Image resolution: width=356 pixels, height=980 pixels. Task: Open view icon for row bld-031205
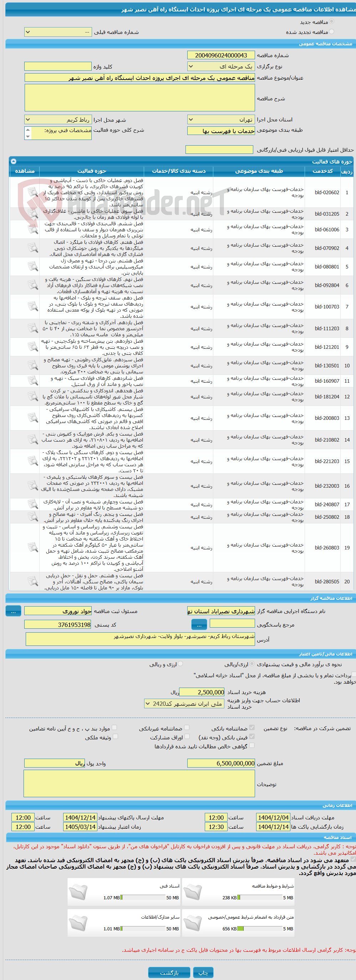click(33, 214)
